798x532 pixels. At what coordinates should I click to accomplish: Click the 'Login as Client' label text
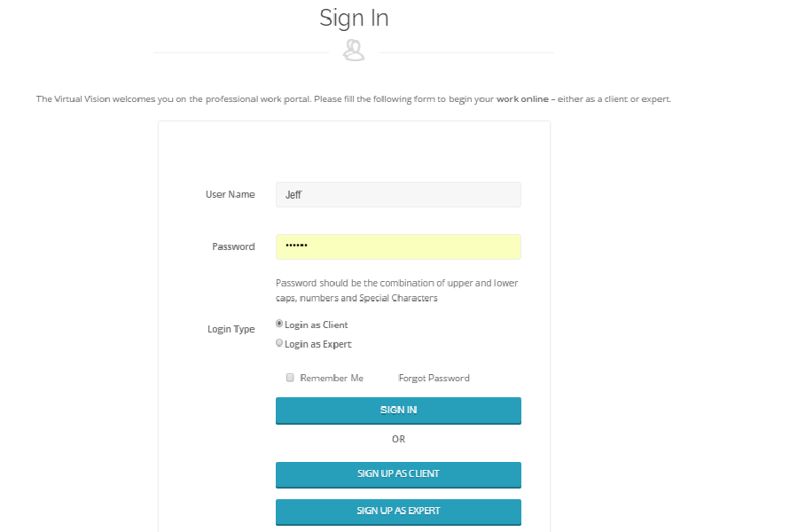pos(317,325)
